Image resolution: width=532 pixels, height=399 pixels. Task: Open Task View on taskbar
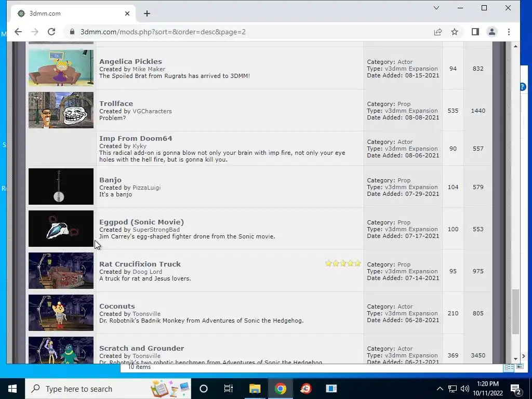229,389
